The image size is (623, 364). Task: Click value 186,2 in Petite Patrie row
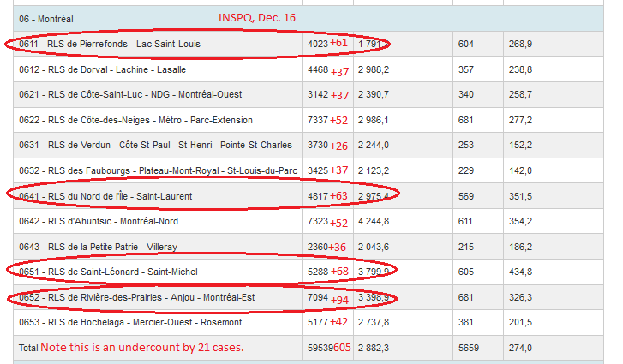click(x=520, y=247)
